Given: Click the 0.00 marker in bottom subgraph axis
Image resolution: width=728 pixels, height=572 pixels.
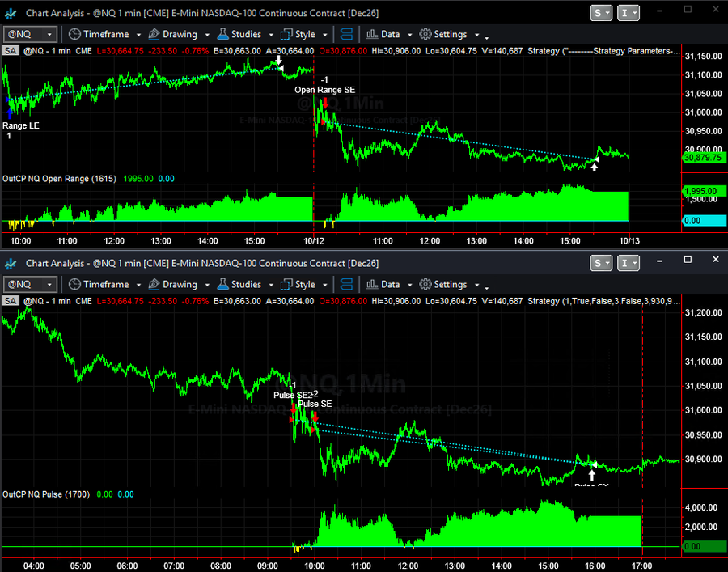Looking at the screenshot, I should click(703, 546).
